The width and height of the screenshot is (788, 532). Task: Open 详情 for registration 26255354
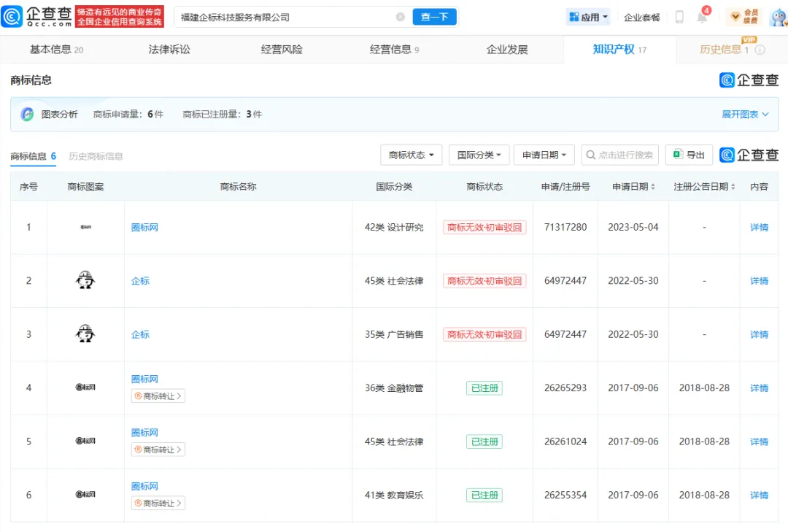(759, 496)
